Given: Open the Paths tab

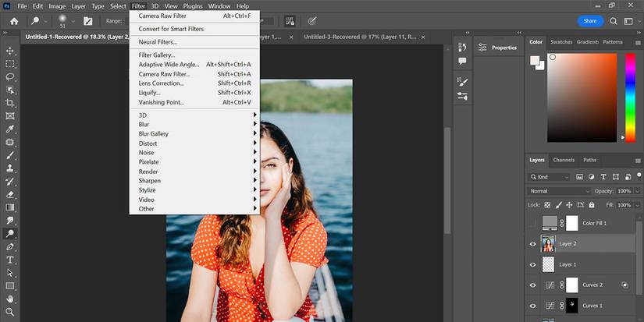Looking at the screenshot, I should click(x=589, y=160).
